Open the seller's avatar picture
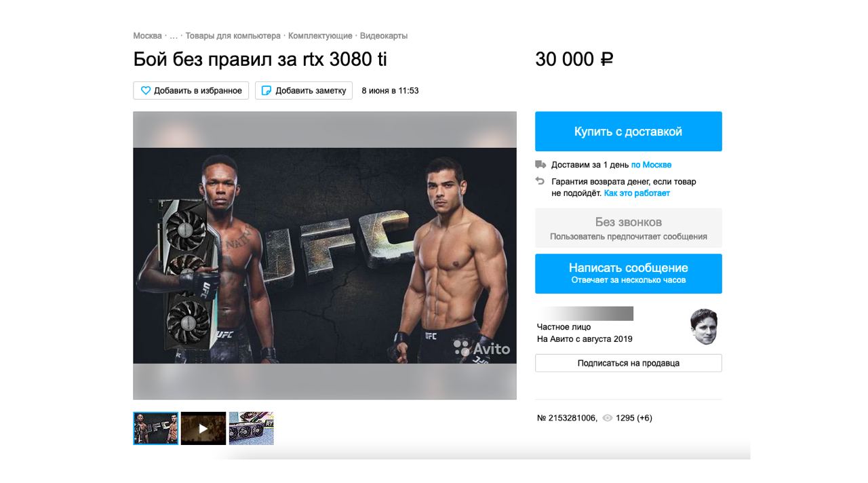 (704, 327)
